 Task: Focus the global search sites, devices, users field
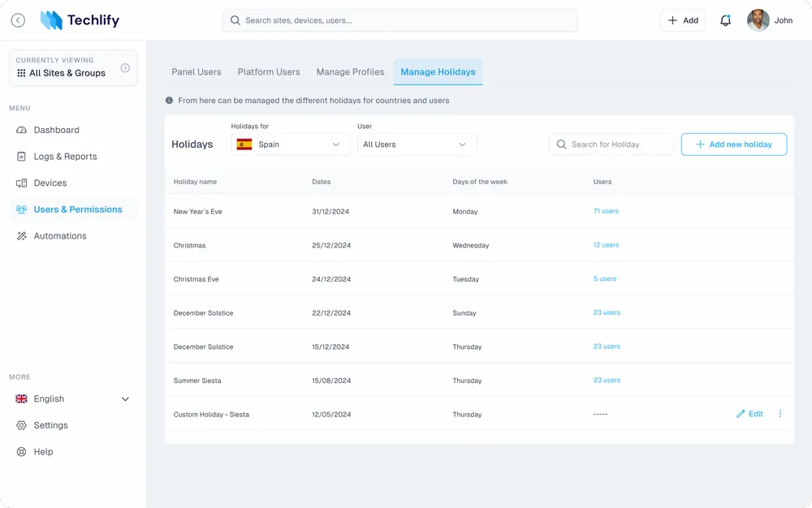400,20
